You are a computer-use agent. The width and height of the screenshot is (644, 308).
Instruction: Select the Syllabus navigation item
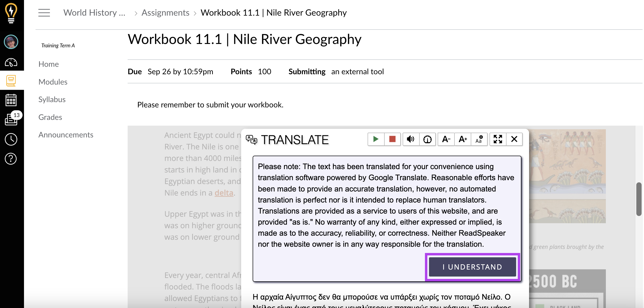tap(51, 99)
